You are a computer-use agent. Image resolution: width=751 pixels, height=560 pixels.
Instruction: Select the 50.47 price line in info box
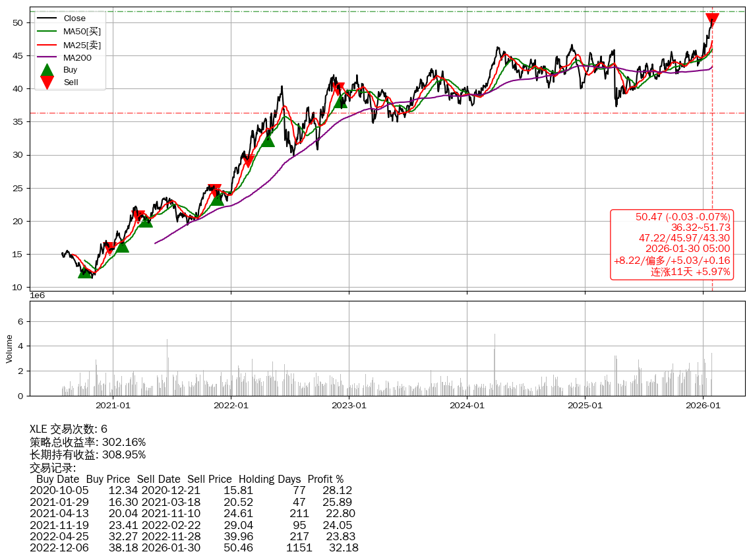coord(682,217)
